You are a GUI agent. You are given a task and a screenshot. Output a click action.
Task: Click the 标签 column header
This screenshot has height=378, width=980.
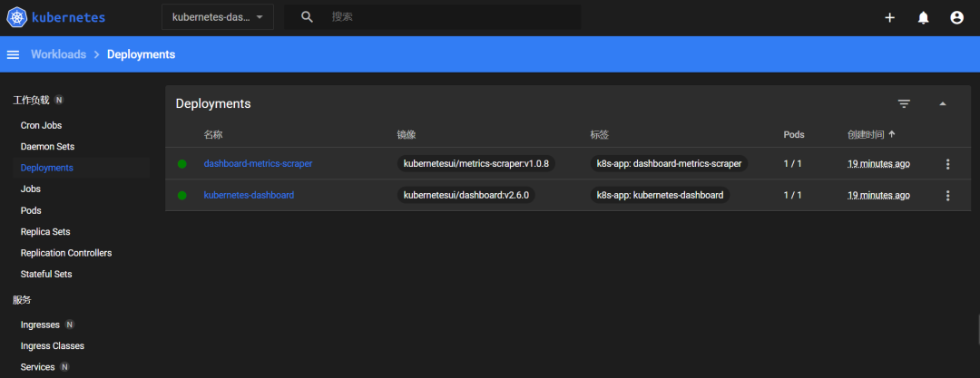600,135
